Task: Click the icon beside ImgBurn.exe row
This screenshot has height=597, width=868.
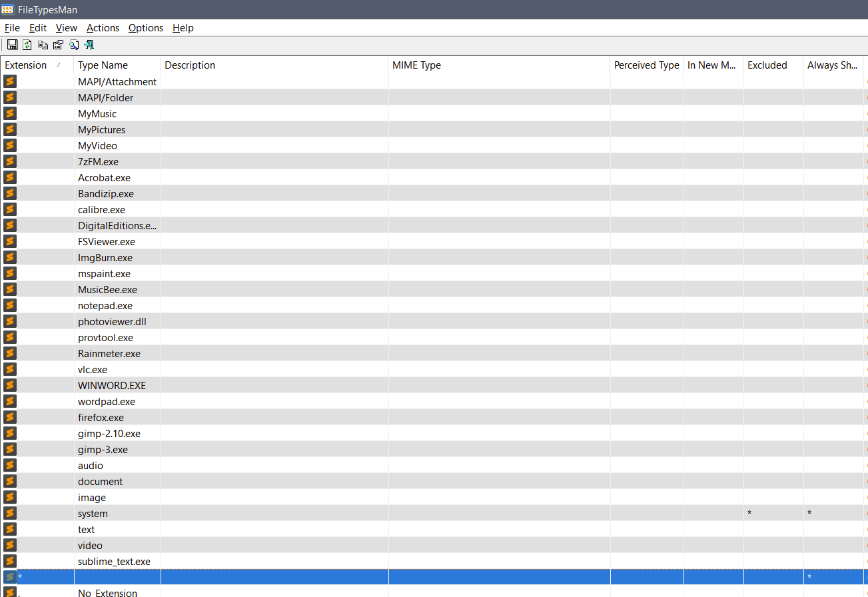Action: (x=9, y=257)
